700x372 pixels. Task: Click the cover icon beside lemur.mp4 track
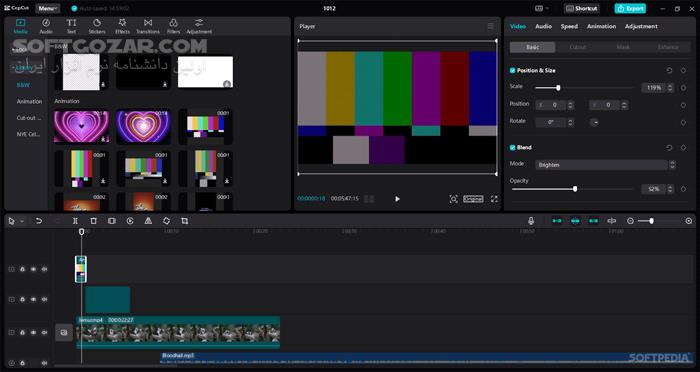64,333
